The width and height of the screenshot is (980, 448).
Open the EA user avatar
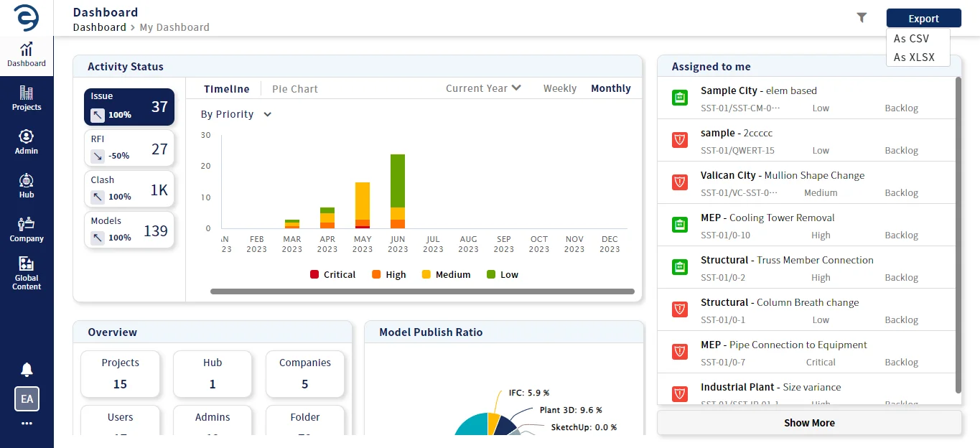(x=27, y=398)
